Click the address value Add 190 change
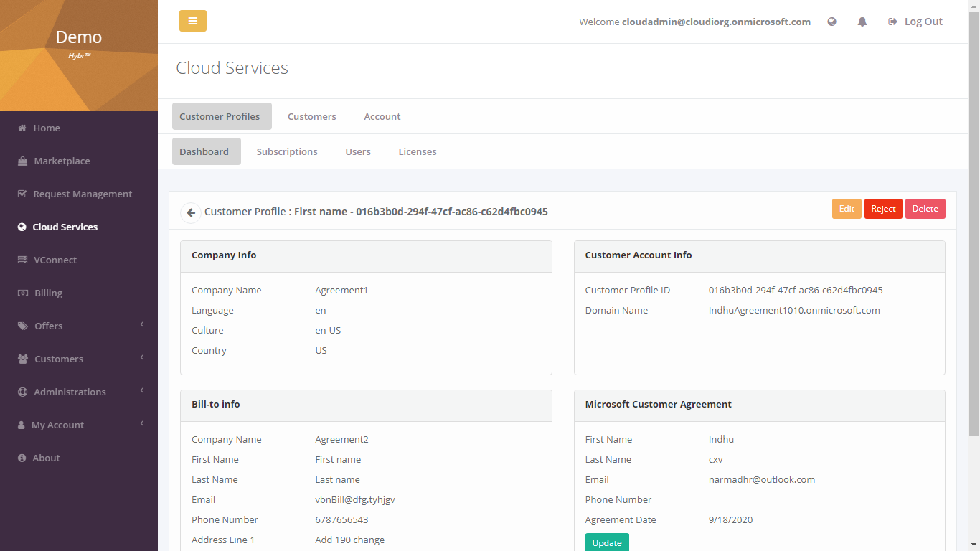Screen dimensions: 980x551 pos(349,540)
